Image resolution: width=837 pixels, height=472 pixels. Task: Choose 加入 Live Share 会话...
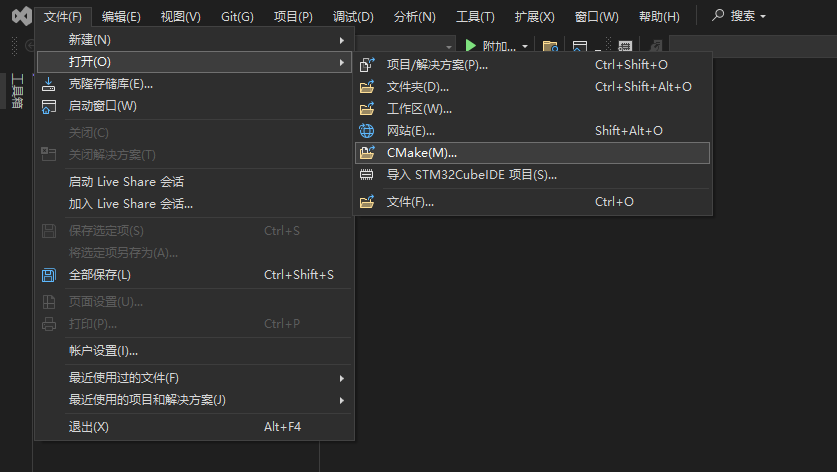[194, 203]
